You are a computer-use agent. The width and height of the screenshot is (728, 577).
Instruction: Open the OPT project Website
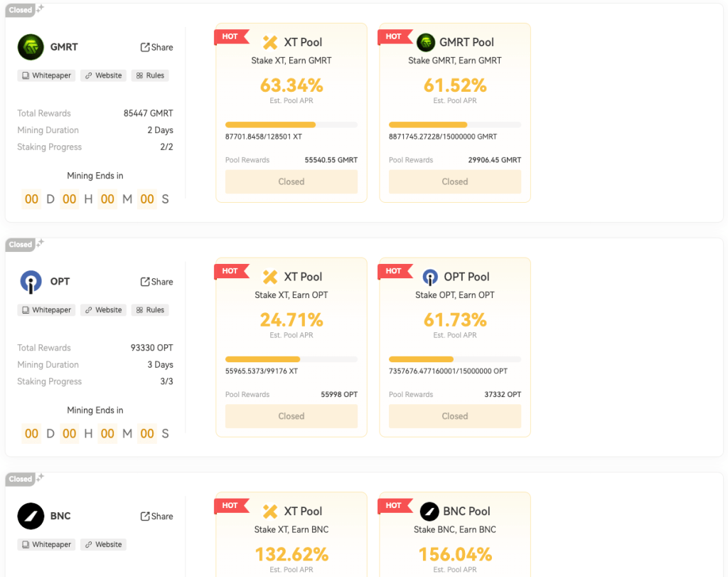pyautogui.click(x=103, y=309)
